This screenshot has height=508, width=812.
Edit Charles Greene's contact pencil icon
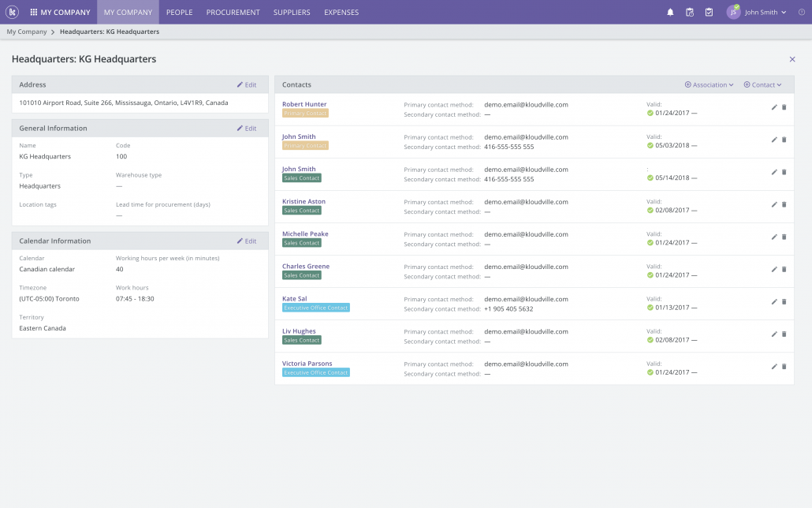coord(774,269)
